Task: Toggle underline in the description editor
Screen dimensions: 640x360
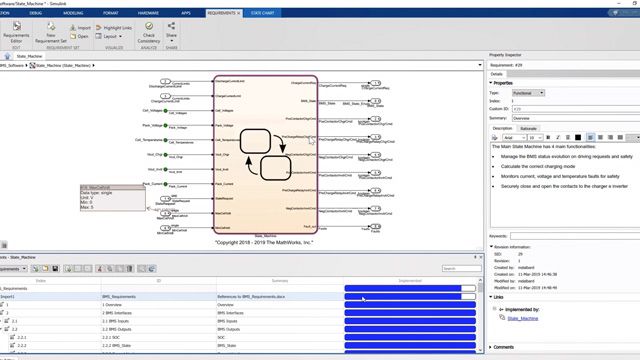Action: [x=568, y=138]
